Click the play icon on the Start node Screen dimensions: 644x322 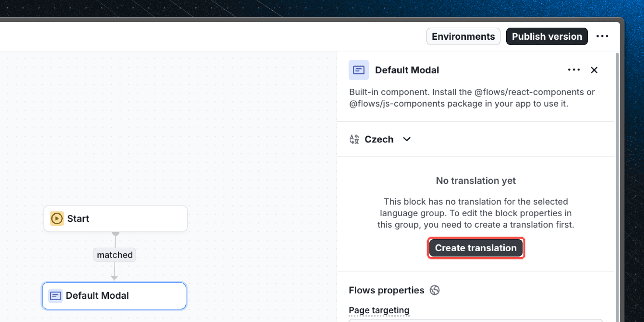[57, 219]
